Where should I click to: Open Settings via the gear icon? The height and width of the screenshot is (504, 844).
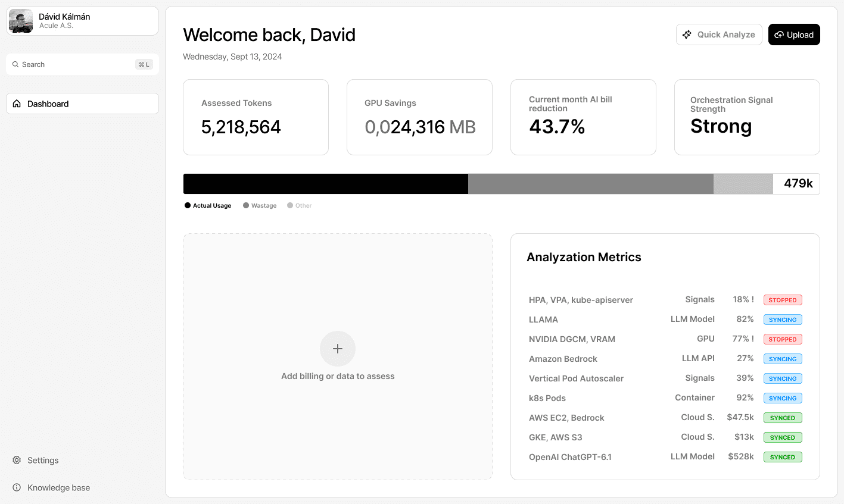[x=16, y=460]
